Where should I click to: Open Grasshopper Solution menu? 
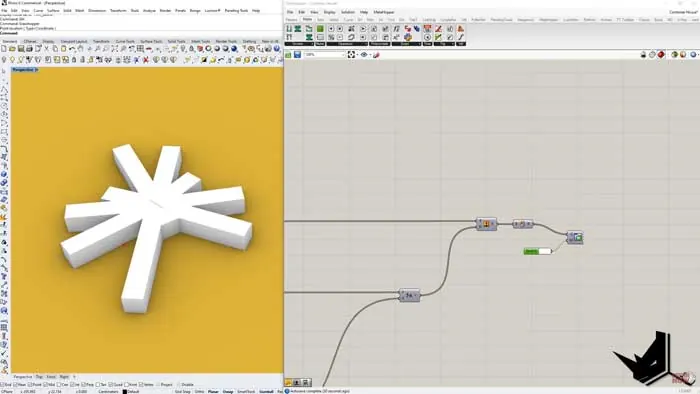[x=348, y=12]
